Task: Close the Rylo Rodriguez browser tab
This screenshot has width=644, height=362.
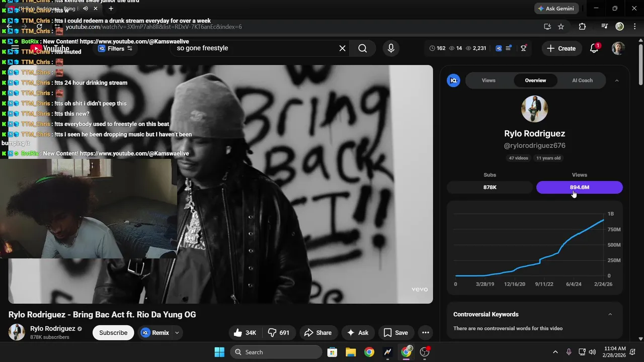Action: tap(96, 9)
